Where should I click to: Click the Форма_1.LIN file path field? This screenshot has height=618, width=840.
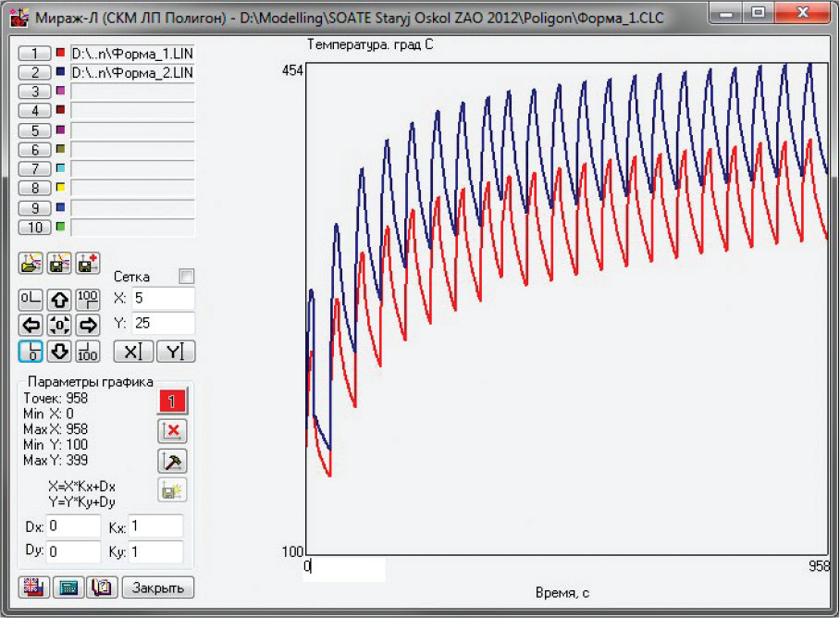pyautogui.click(x=131, y=54)
